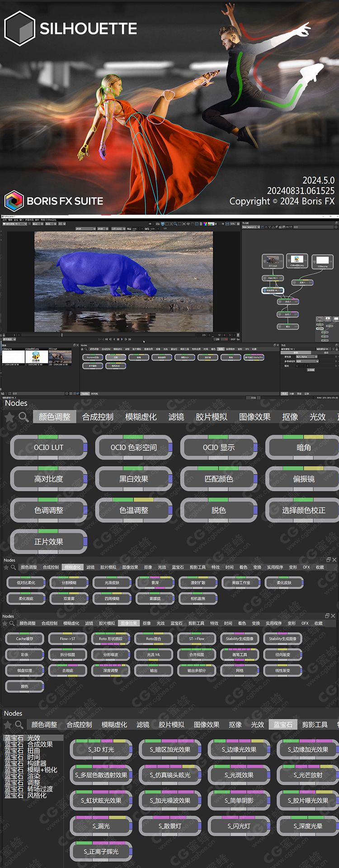The width and height of the screenshot is (339, 868).
Task: Add the 光流 ML node
Action: click(154, 655)
